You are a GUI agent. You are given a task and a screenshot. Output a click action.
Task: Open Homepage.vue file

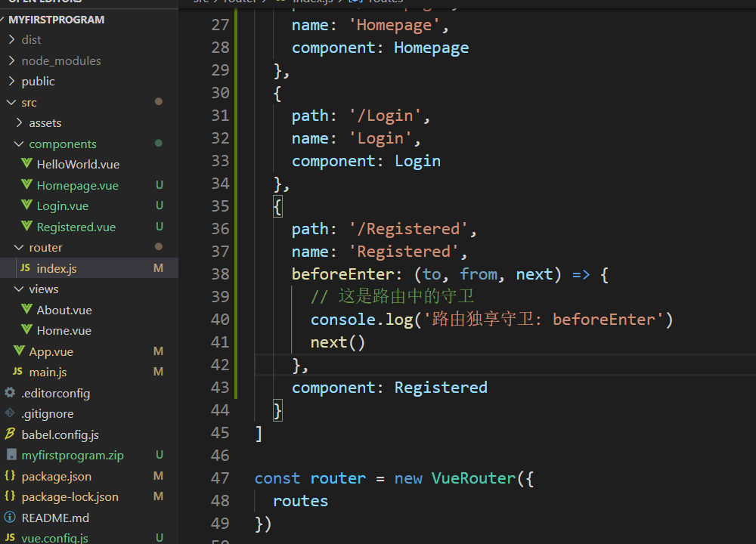point(78,186)
